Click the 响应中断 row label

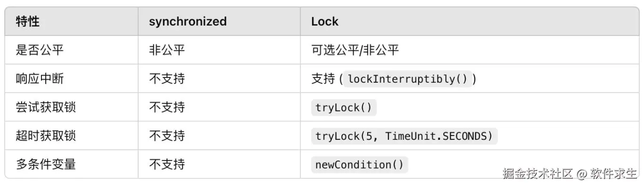[x=40, y=78]
